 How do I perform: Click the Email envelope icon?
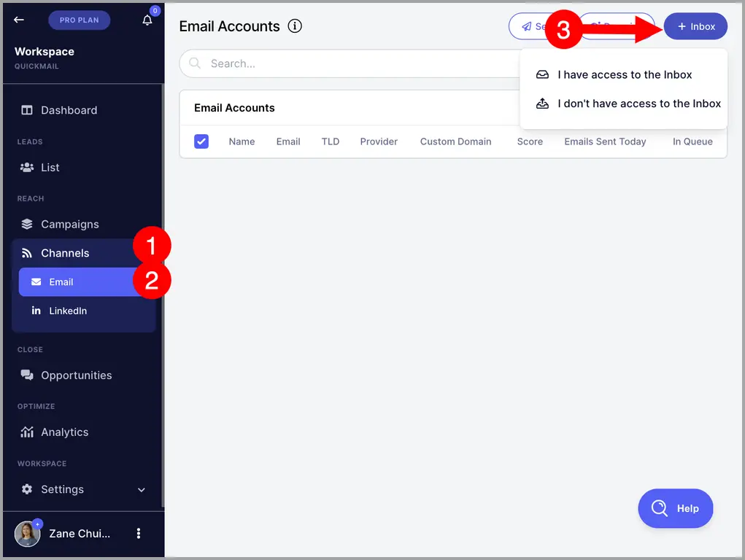tap(36, 282)
